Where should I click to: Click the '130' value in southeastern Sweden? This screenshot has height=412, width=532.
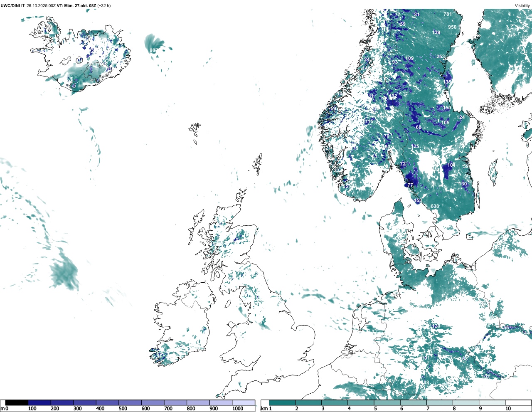click(463, 184)
